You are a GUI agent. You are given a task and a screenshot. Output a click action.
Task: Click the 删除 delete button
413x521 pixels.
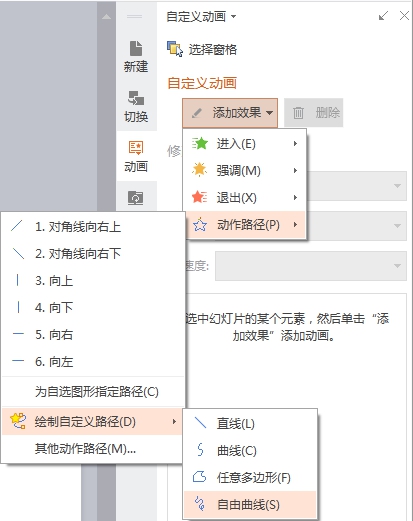tap(313, 113)
